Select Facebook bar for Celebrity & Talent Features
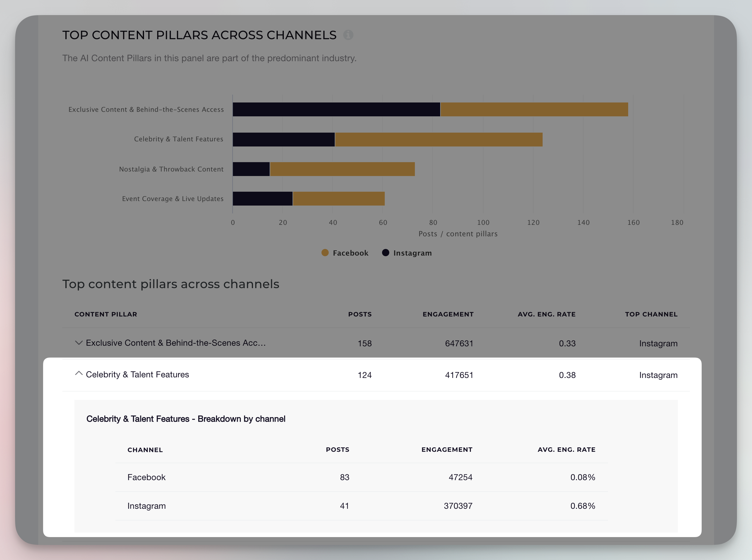Viewport: 752px width, 560px height. coord(439,139)
